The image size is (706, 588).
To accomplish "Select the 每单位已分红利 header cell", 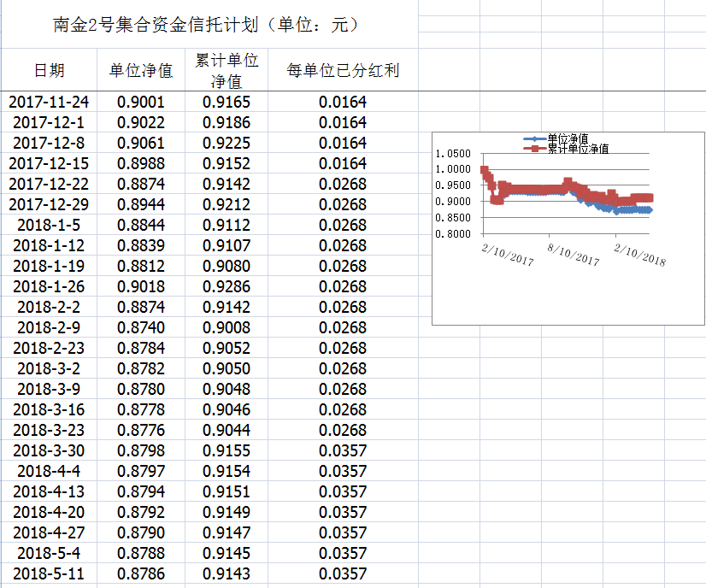I will [x=343, y=70].
